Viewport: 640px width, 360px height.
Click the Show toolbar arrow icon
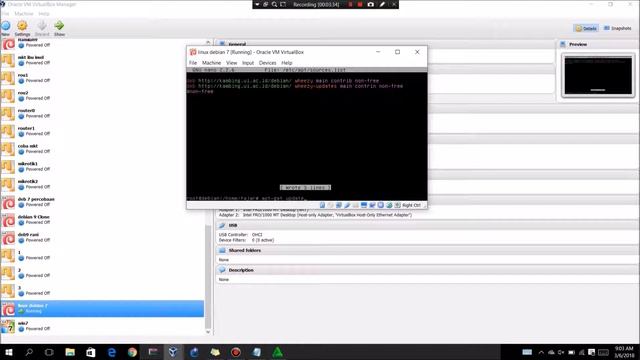coord(59,25)
